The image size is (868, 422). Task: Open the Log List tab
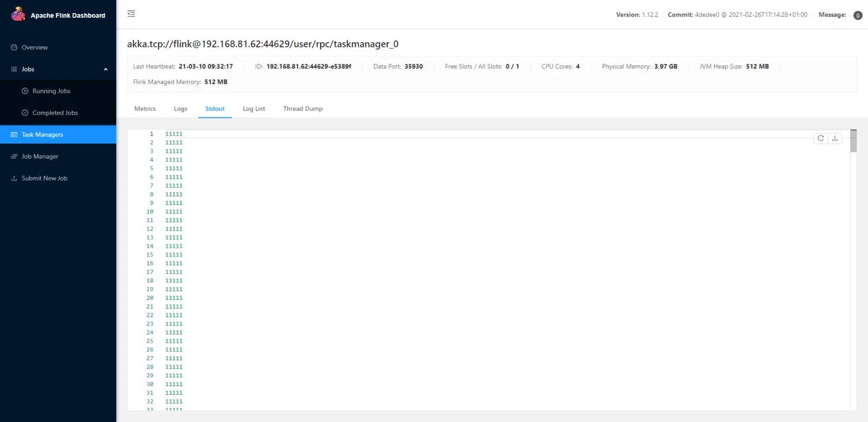(x=253, y=109)
